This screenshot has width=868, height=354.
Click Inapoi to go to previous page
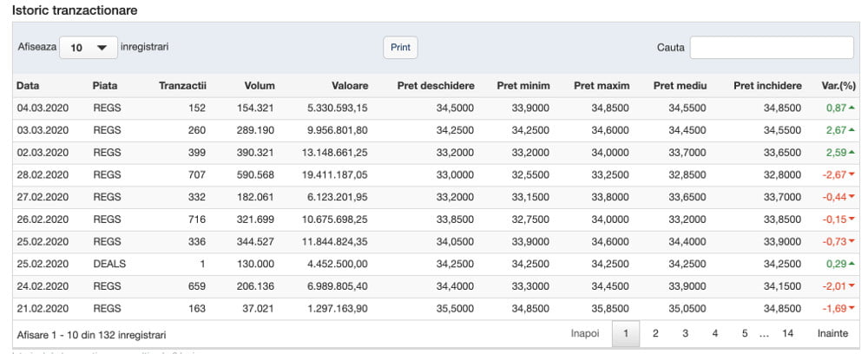(585, 333)
